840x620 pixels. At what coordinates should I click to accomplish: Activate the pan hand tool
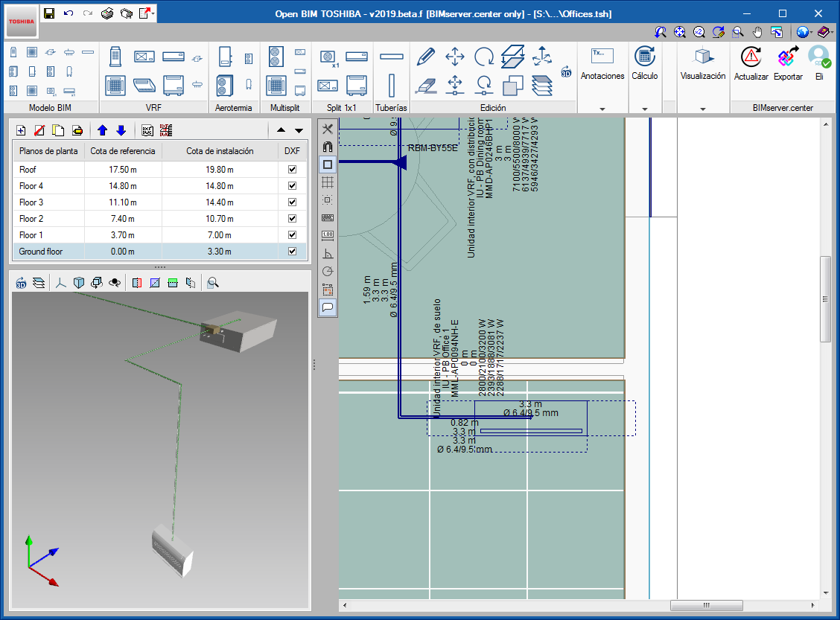pos(757,32)
